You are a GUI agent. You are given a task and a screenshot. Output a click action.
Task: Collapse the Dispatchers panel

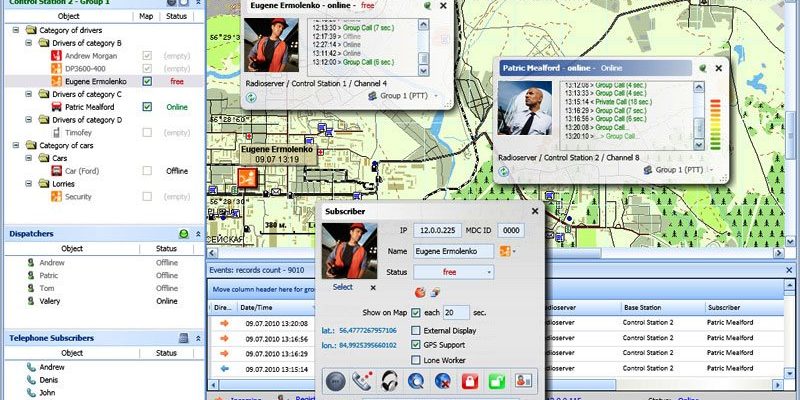coord(198,233)
